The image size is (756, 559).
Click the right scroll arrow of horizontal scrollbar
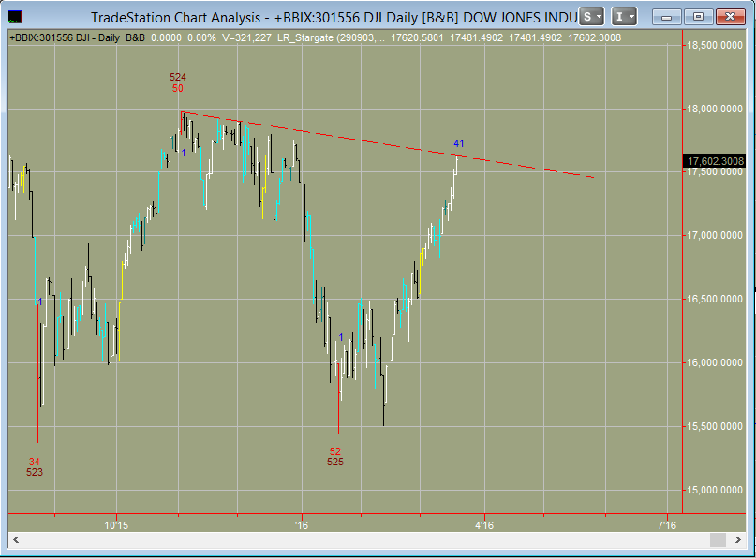[x=737, y=539]
